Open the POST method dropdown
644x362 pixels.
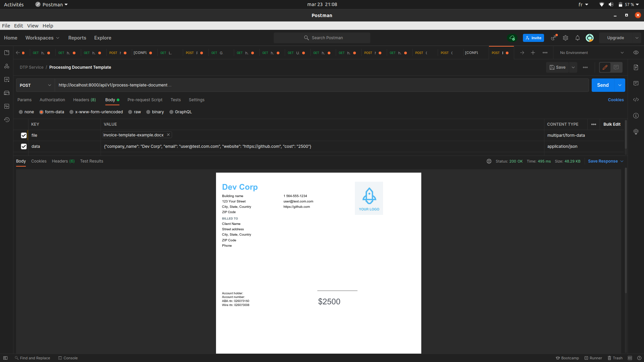[x=35, y=85]
